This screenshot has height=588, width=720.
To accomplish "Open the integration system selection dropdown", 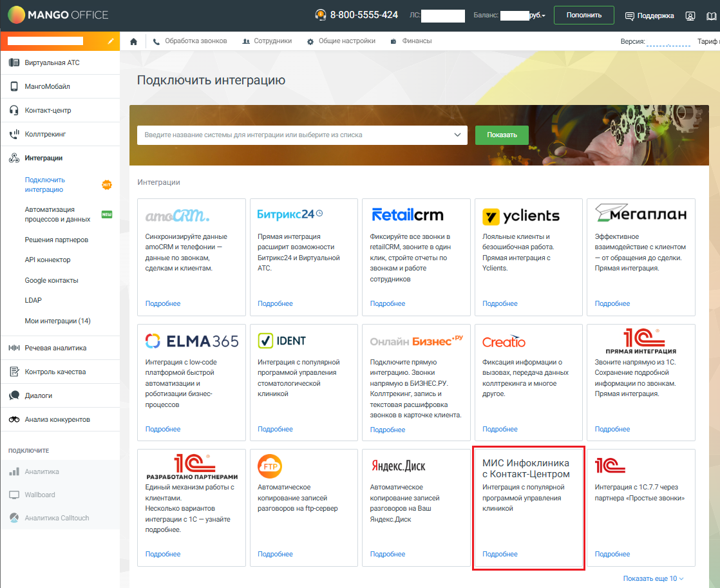I will (302, 135).
